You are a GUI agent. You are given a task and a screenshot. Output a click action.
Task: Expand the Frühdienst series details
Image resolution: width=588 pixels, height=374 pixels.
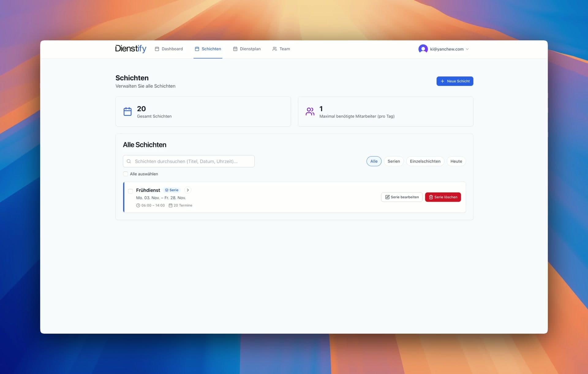pyautogui.click(x=187, y=190)
